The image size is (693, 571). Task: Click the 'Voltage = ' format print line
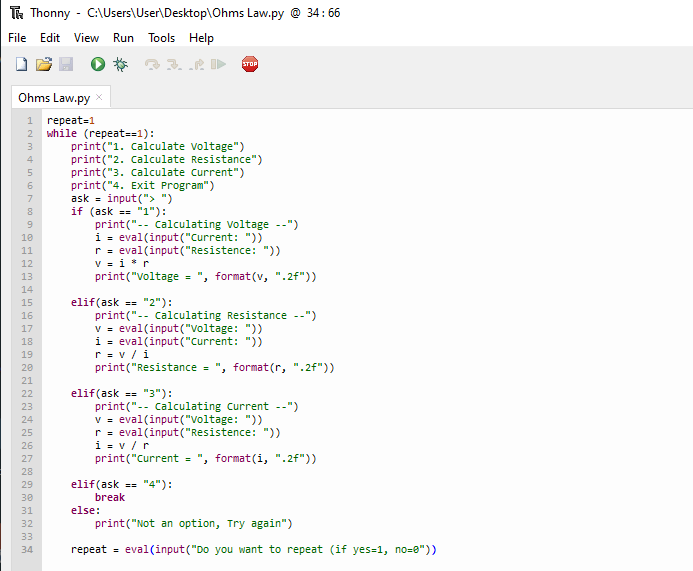[x=206, y=277]
